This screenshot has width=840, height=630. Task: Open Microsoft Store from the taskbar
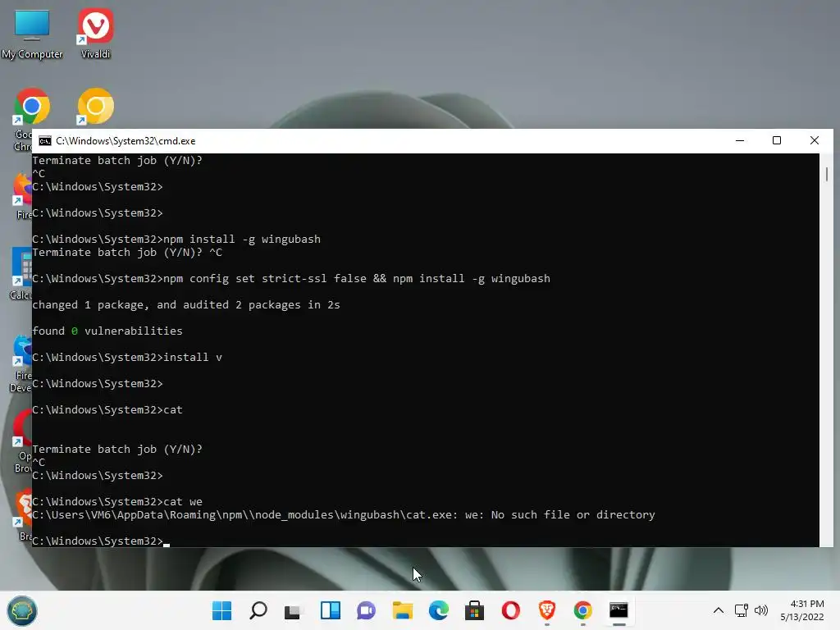(475, 610)
